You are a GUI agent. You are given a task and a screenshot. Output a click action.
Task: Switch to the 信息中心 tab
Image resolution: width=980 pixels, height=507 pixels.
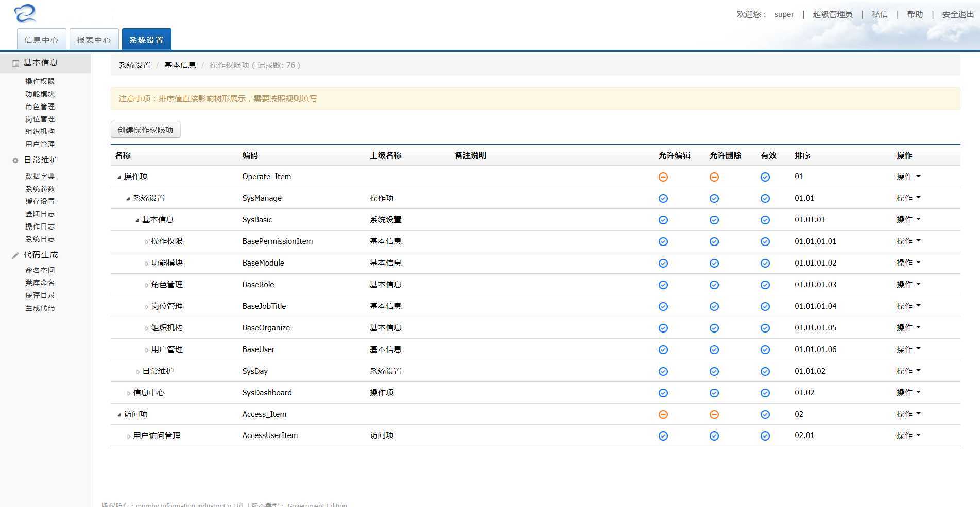pyautogui.click(x=41, y=40)
